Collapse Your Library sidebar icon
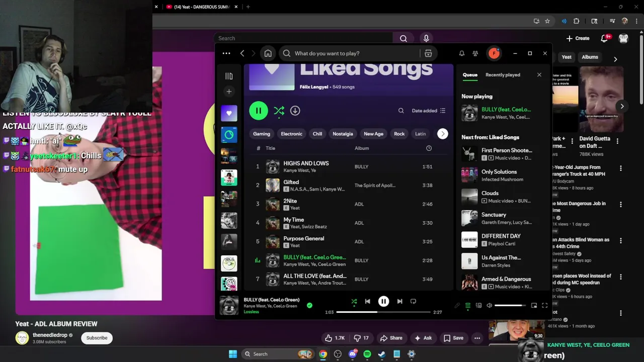The image size is (644, 362). point(229,76)
